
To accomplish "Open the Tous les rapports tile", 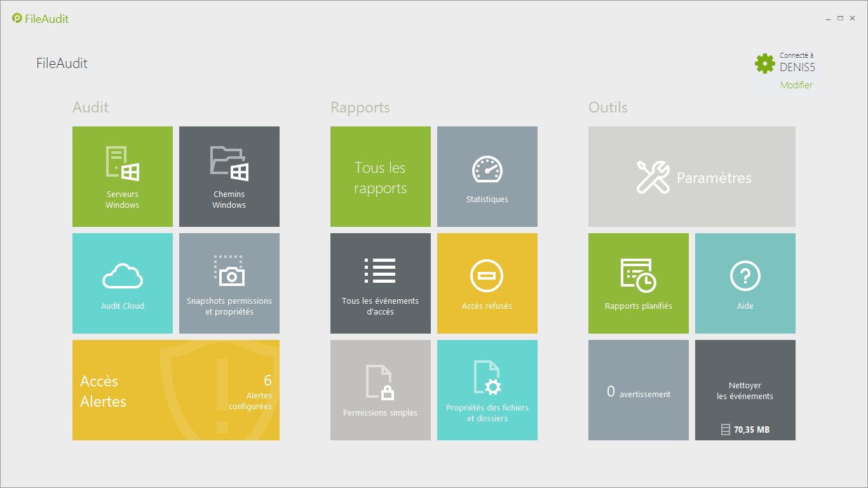I will (380, 177).
